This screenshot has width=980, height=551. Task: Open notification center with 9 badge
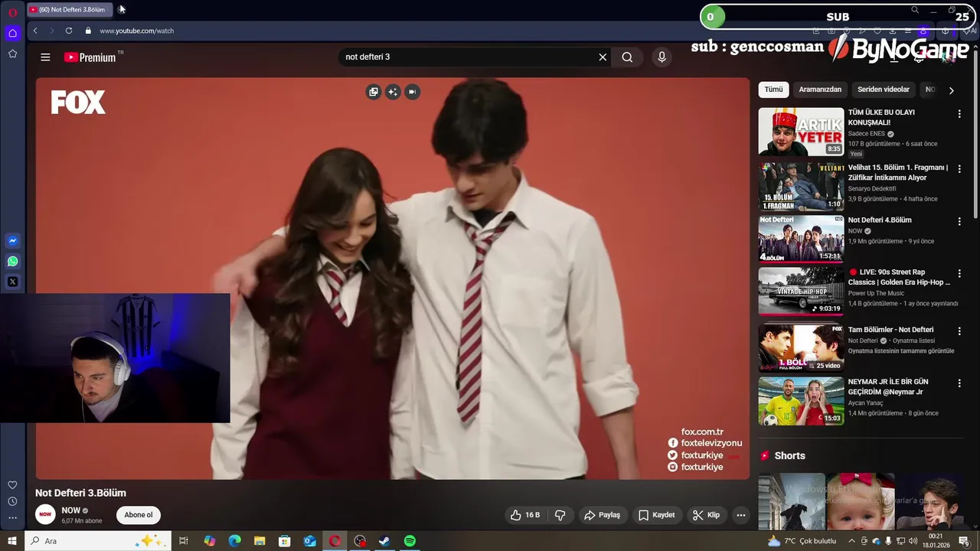[964, 541]
